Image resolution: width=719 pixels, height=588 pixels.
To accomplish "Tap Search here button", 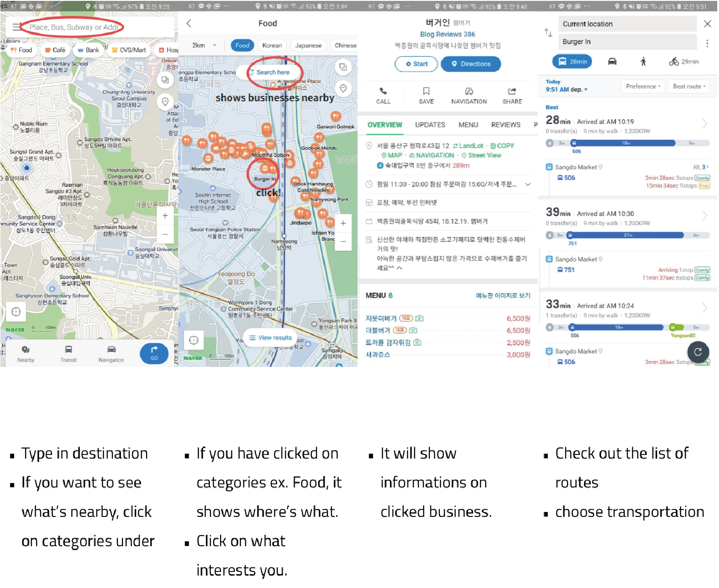I will [x=269, y=72].
